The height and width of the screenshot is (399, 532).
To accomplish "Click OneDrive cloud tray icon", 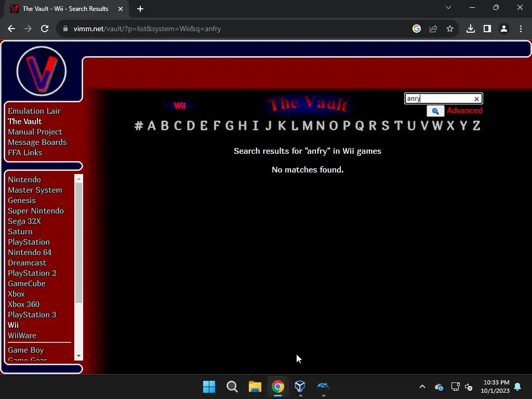I will tap(438, 387).
